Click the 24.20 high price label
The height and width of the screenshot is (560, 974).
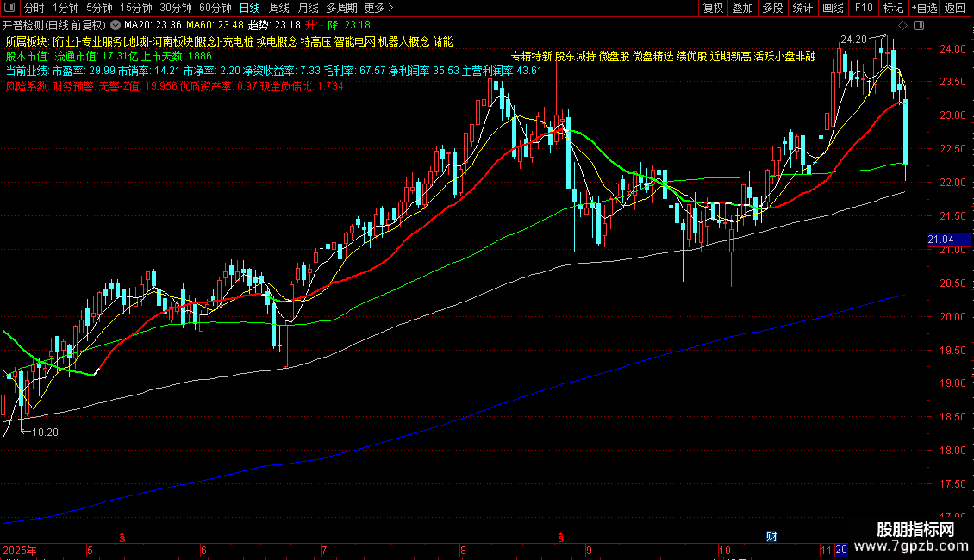coord(853,39)
